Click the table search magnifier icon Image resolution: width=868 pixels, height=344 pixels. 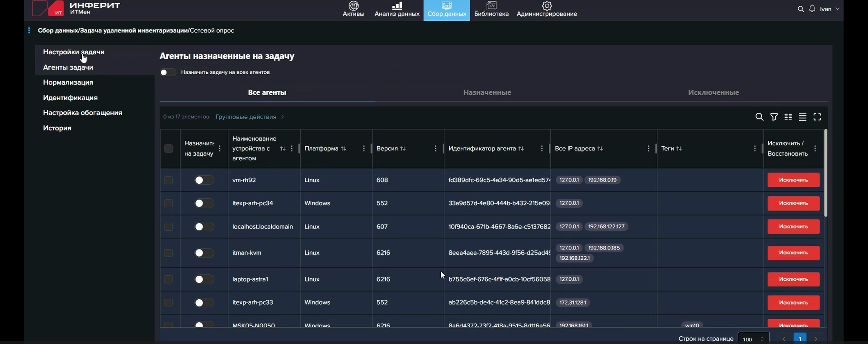759,117
